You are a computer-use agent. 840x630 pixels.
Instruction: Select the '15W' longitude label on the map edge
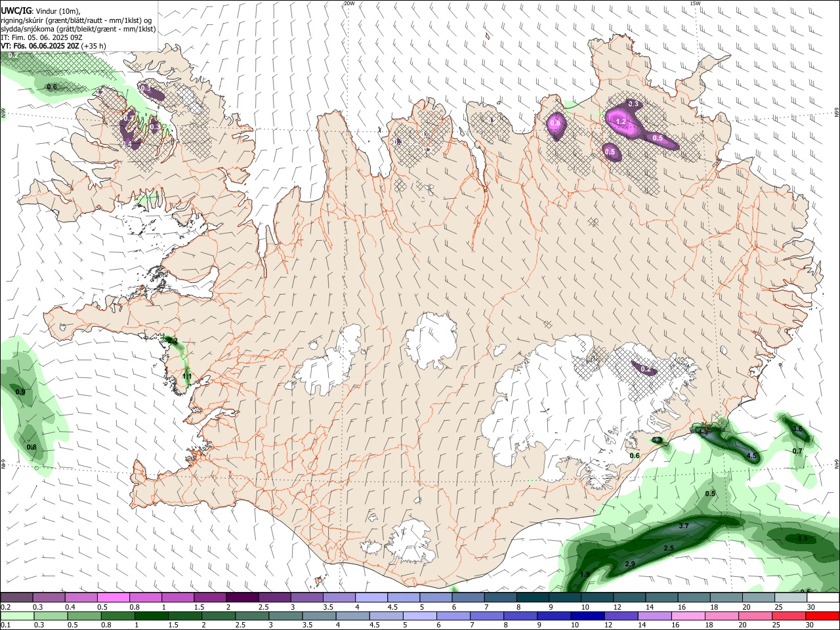click(696, 3)
